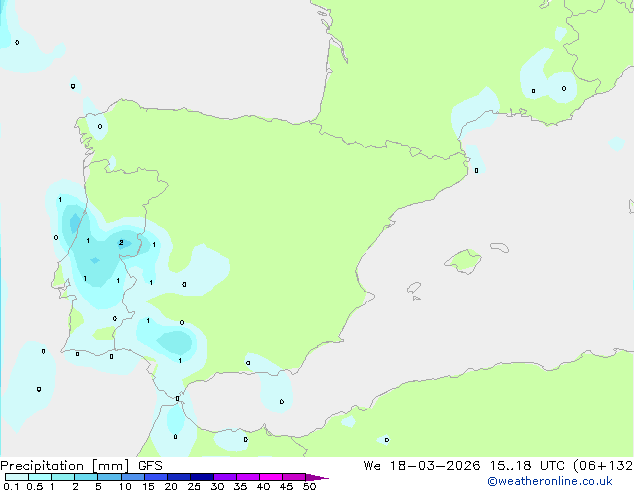634x490 pixels.
Task: Click the Menorca island outline
Action: [x=499, y=247]
